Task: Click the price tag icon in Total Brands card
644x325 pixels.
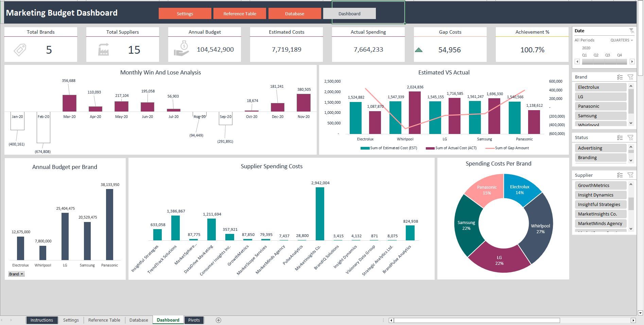Action: point(20,50)
